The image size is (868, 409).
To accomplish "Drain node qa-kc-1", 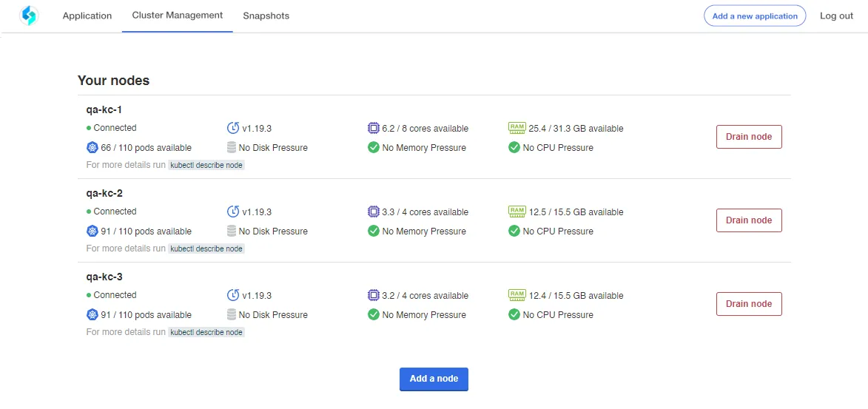I will (x=749, y=137).
